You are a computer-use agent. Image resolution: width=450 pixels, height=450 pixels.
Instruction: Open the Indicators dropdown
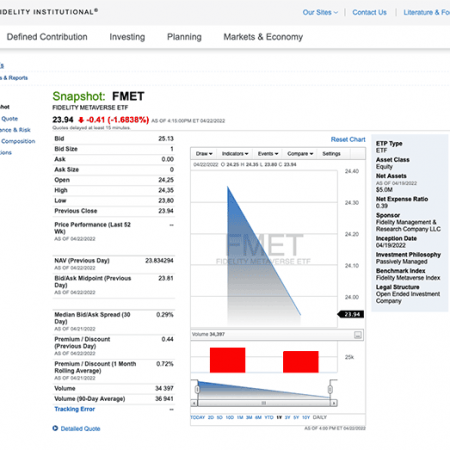coord(235,154)
